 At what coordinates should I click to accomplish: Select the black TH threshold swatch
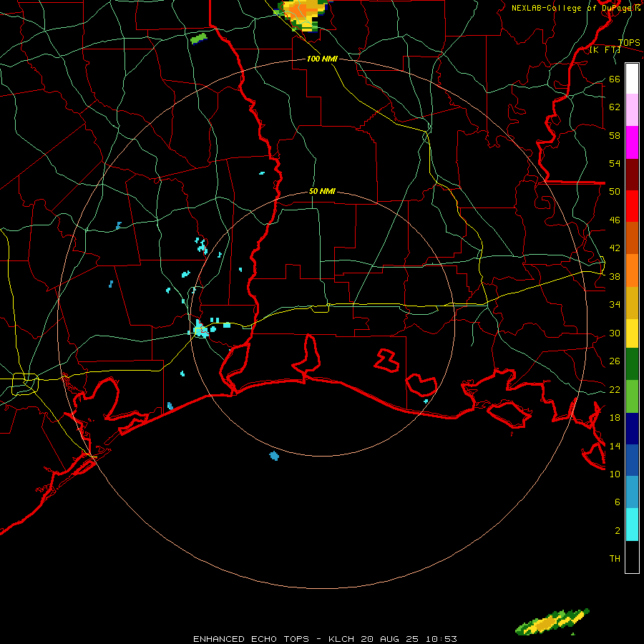[632, 557]
